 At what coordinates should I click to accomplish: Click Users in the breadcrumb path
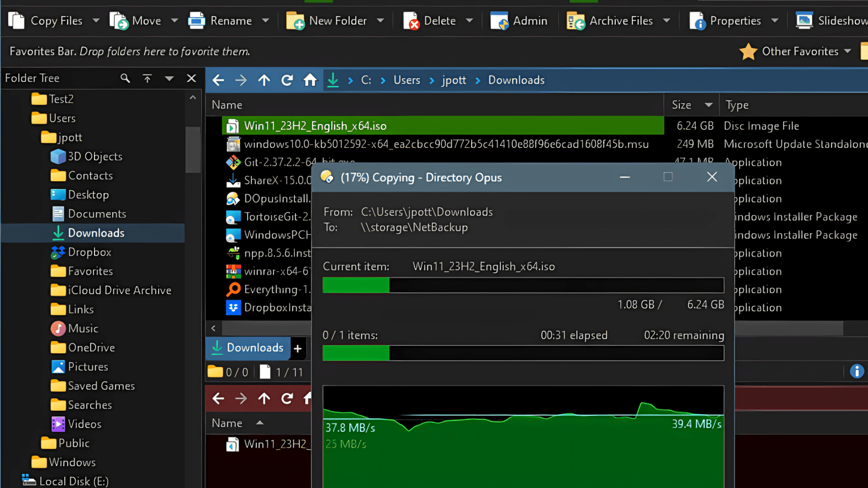[407, 80]
